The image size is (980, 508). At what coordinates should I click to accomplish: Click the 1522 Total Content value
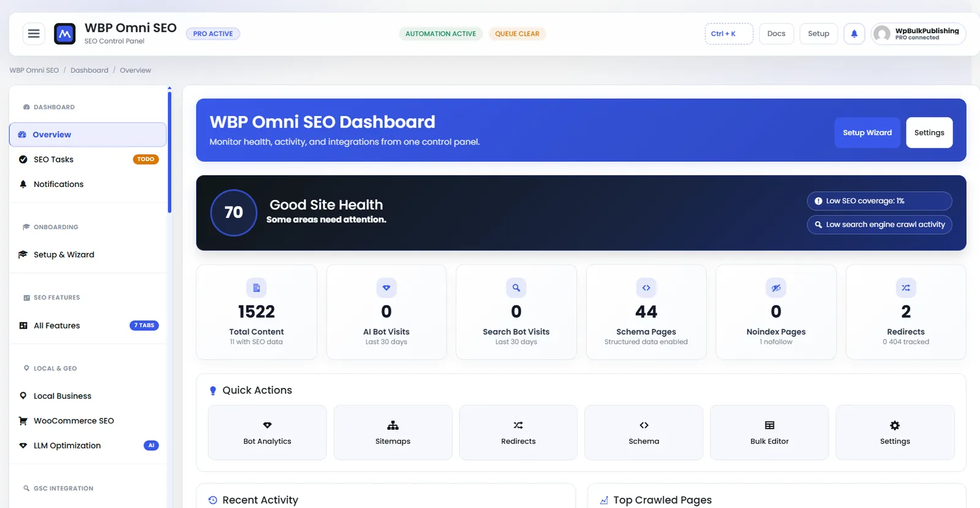point(257,312)
